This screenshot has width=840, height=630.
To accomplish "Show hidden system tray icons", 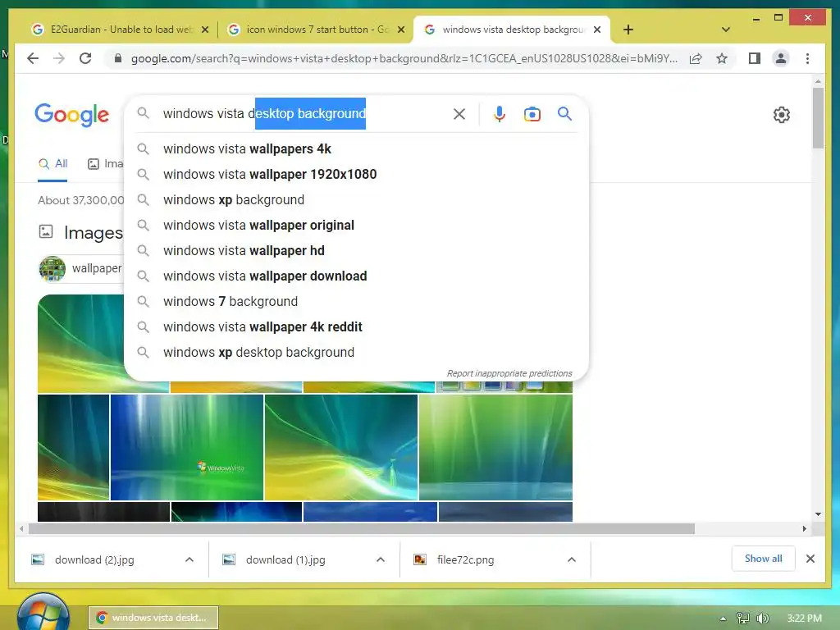I will click(x=724, y=619).
